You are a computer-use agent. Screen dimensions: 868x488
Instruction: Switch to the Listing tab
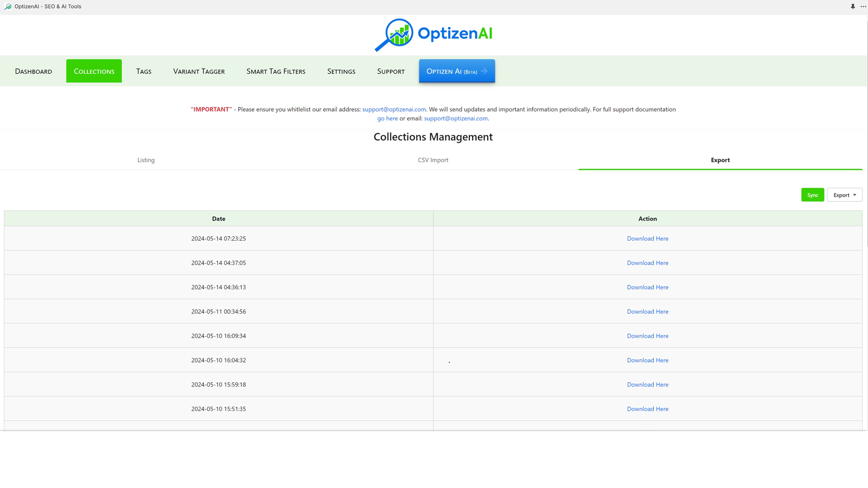(146, 160)
